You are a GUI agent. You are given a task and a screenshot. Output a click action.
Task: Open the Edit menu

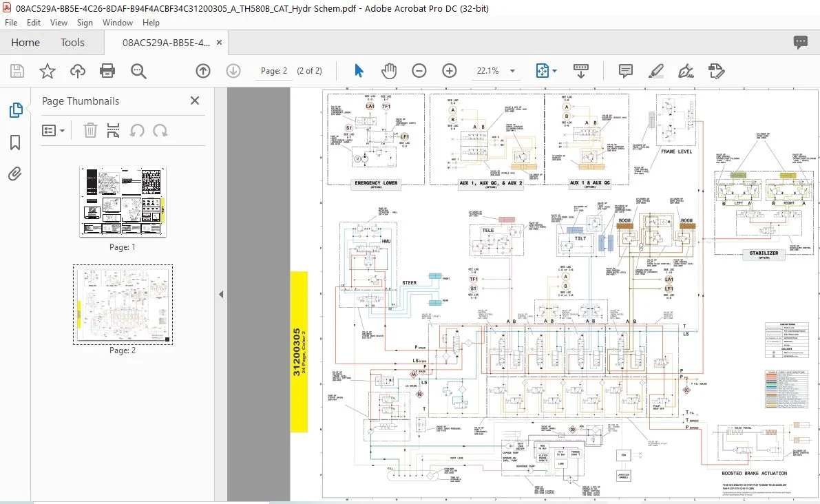click(x=34, y=23)
